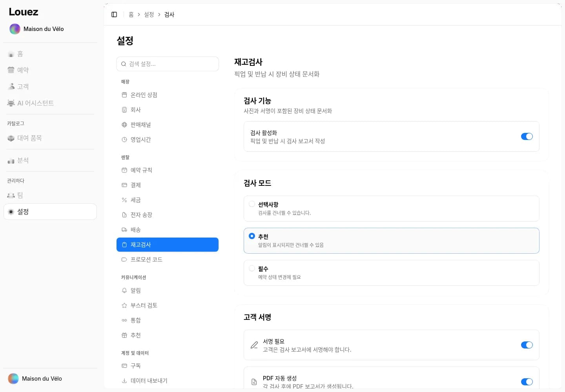Select the 세금 percent icon

[x=124, y=200]
